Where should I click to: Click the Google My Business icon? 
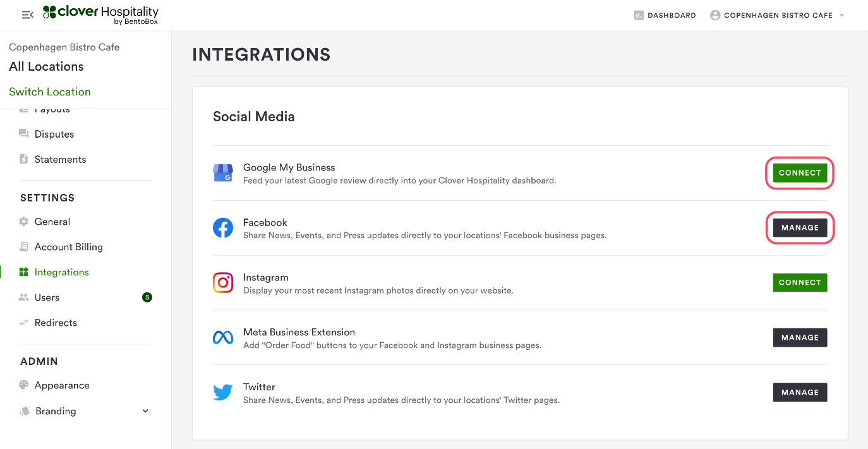[223, 173]
